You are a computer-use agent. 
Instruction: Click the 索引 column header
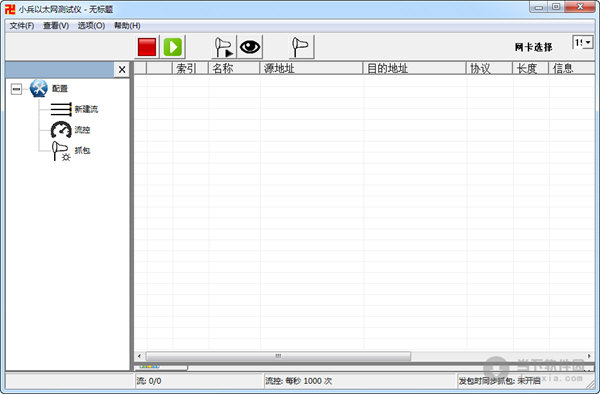pyautogui.click(x=190, y=68)
